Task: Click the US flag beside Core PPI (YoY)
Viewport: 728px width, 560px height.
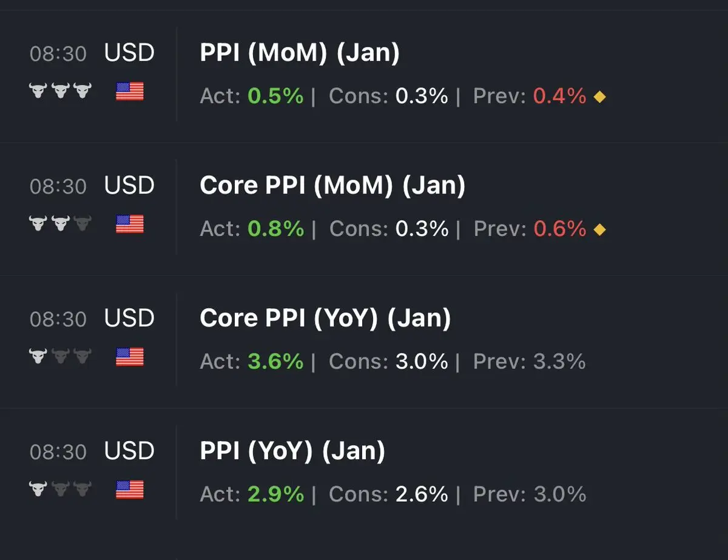Action: pyautogui.click(x=130, y=357)
